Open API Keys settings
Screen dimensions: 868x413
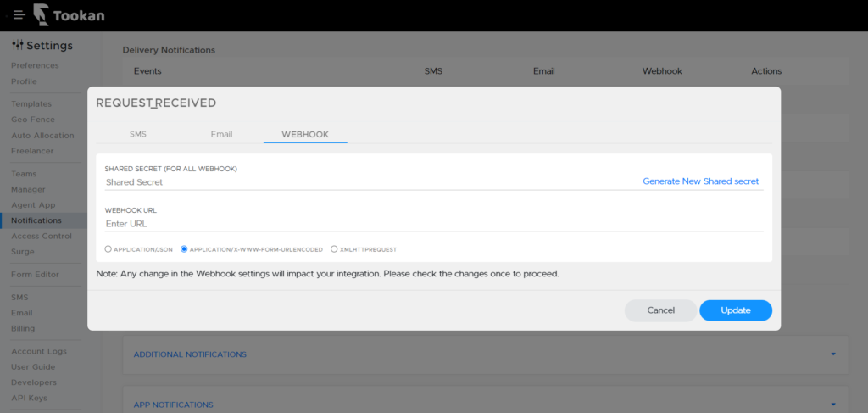tap(30, 398)
